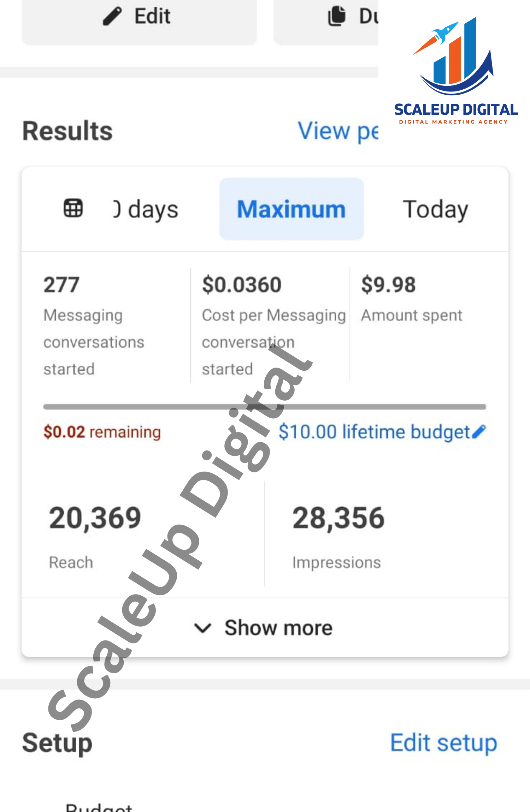This screenshot has width=530, height=812.
Task: Click the lifetime budget pencil icon
Action: [479, 431]
